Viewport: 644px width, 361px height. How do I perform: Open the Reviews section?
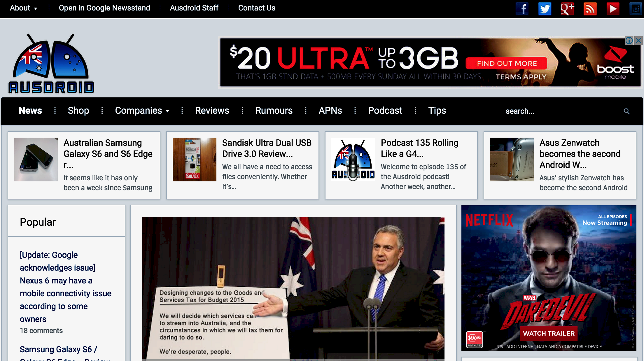point(212,111)
